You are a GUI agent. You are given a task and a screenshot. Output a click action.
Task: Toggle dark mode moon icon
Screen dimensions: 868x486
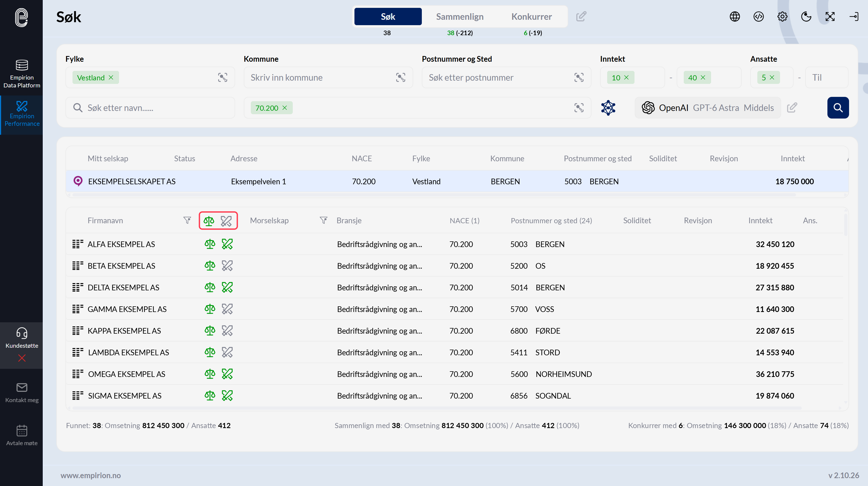(806, 17)
